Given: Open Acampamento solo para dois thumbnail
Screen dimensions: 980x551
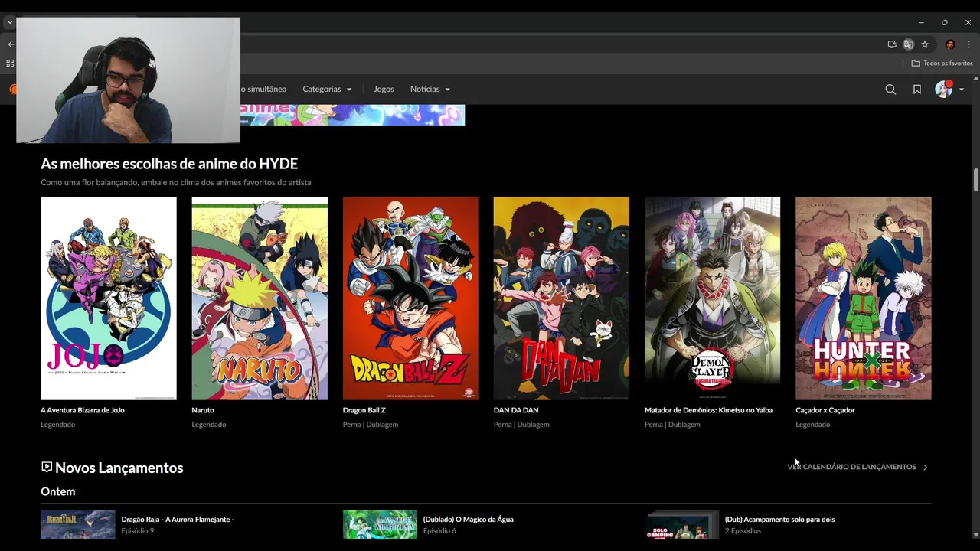Looking at the screenshot, I should click(x=682, y=524).
